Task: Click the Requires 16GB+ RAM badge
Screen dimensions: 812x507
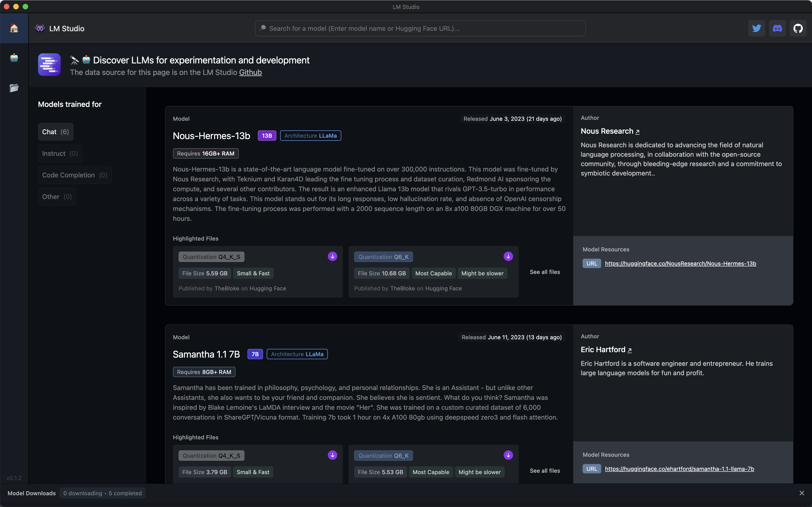Action: [206, 154]
